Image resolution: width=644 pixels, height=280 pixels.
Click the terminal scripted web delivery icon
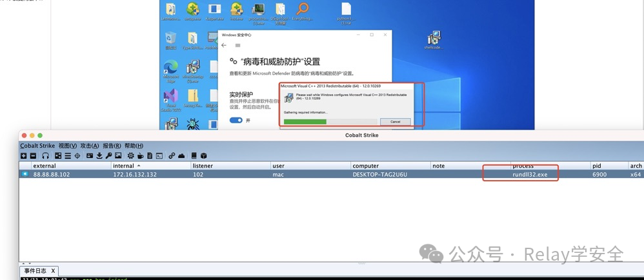(159, 155)
